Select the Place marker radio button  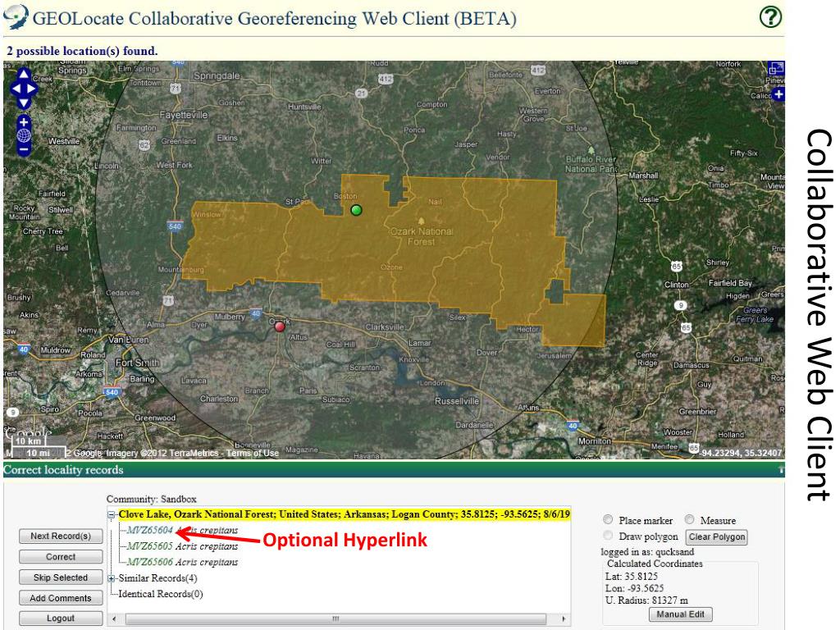pyautogui.click(x=608, y=519)
